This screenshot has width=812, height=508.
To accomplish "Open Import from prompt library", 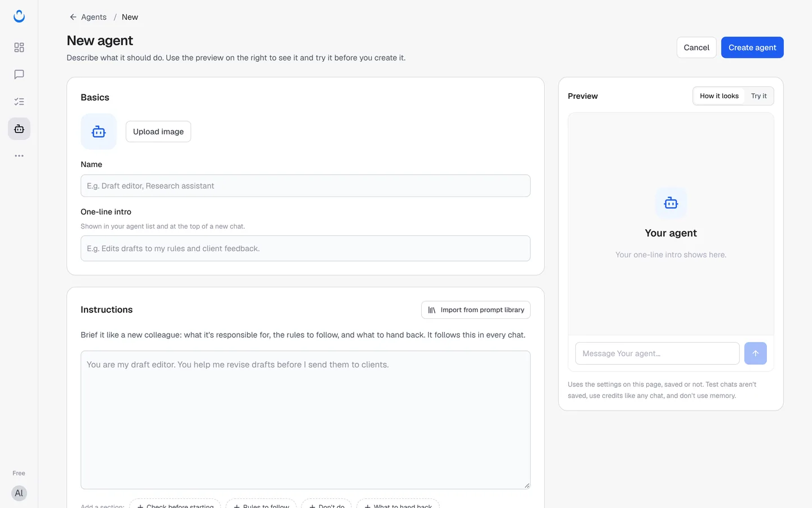I will (476, 310).
